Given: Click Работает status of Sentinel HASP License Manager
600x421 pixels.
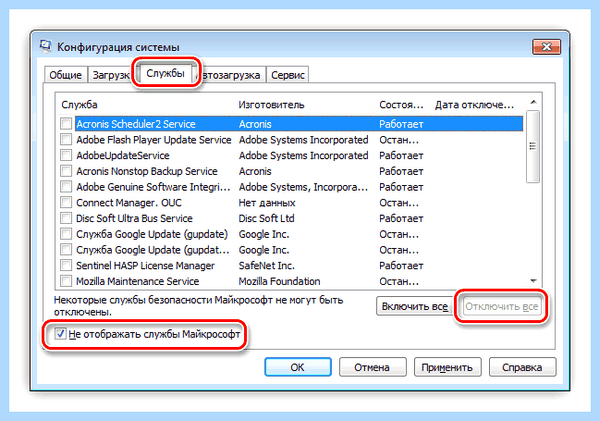Looking at the screenshot, I should [x=401, y=265].
